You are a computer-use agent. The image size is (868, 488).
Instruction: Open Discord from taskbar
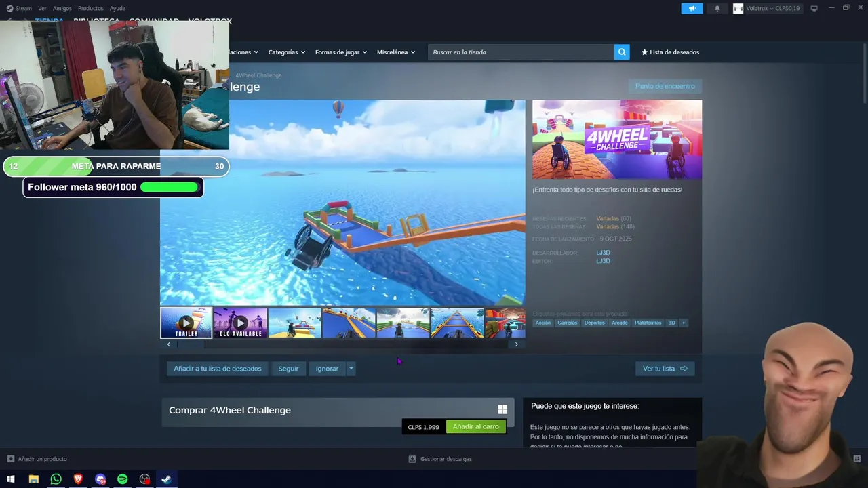[100, 479]
